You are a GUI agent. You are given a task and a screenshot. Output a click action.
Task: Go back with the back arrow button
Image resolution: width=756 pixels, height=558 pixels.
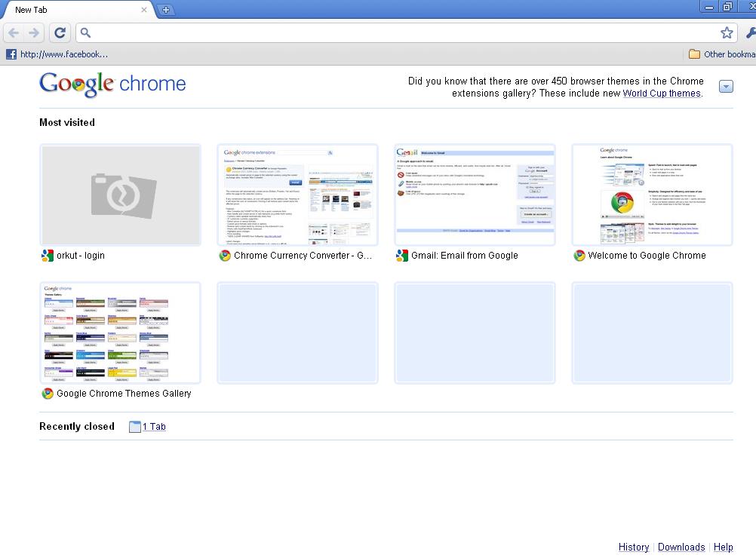point(14,32)
